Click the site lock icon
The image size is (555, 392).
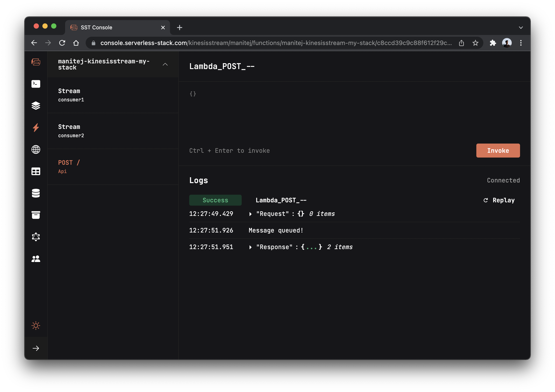pyautogui.click(x=94, y=43)
